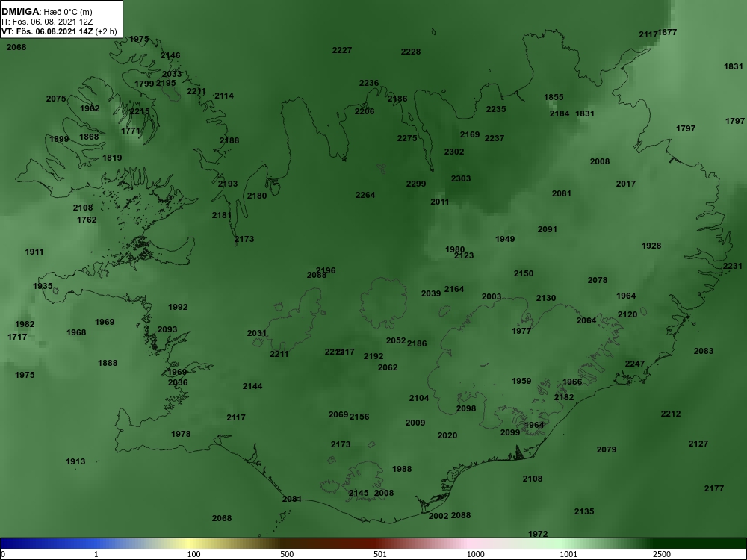Viewport: 747px width, 560px height.
Task: Click the pale yellow part of colour scale
Action: coord(190,544)
